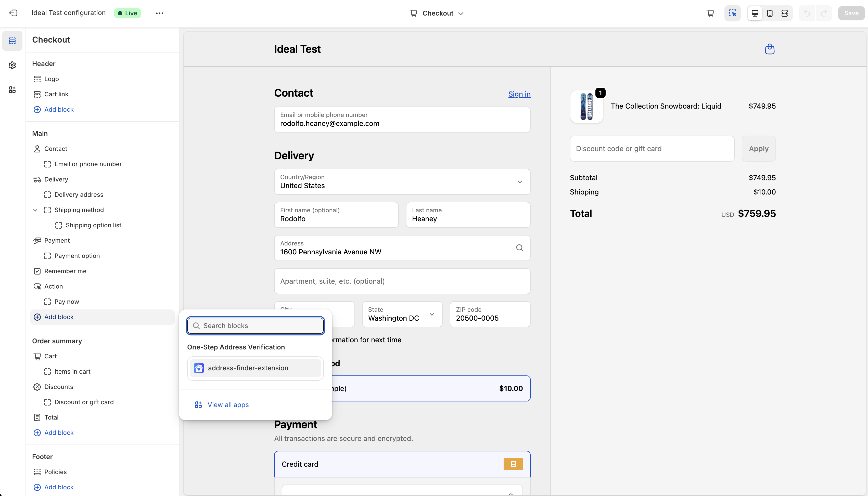Select the Remember me item in Main
The height and width of the screenshot is (496, 868).
coord(66,271)
